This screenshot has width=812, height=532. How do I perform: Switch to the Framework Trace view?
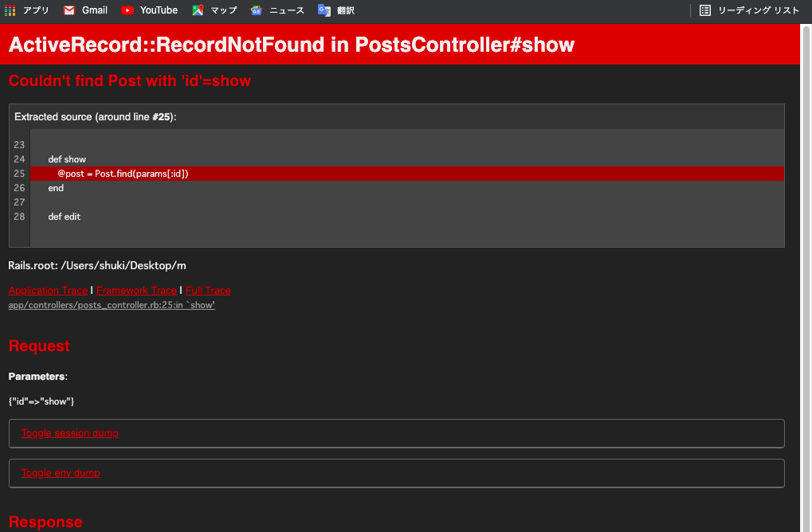coord(136,290)
